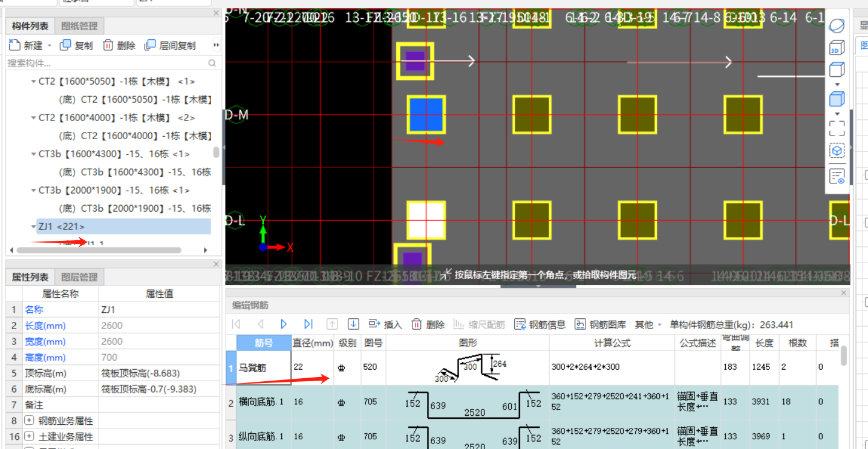Click the 计算公式 column header

[x=612, y=342]
